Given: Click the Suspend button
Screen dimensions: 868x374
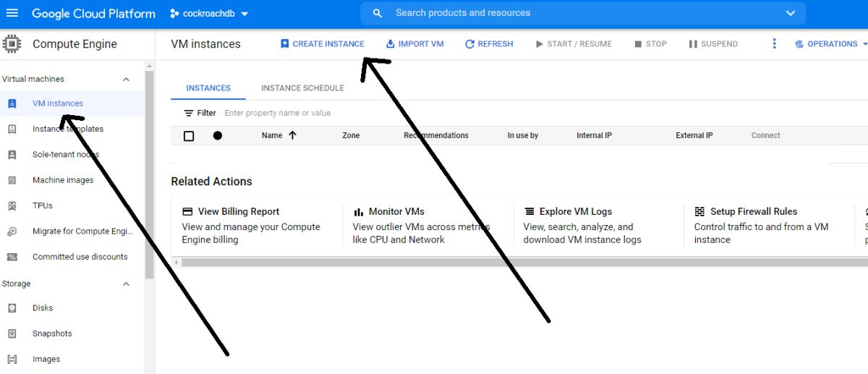Looking at the screenshot, I should [x=713, y=43].
